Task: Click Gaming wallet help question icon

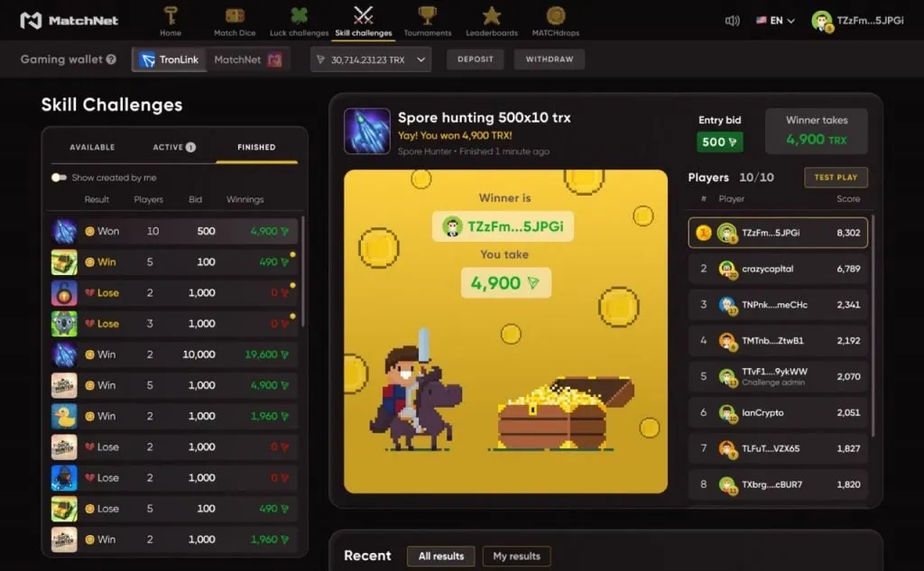Action: tap(111, 59)
